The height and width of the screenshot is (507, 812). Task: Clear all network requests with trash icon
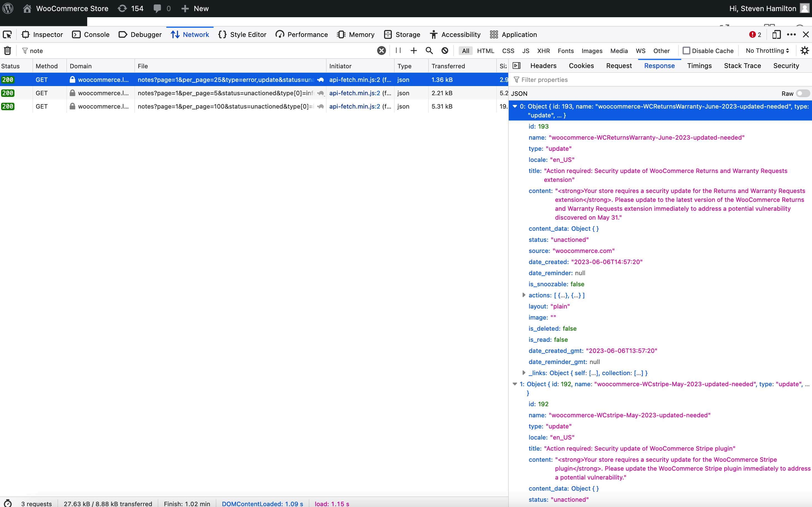pos(7,51)
